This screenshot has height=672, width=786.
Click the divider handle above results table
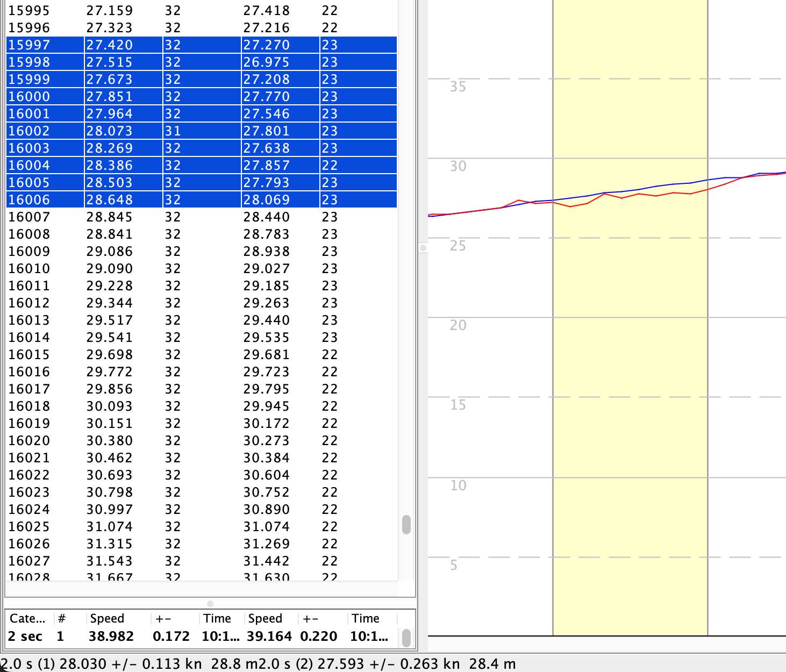210,603
